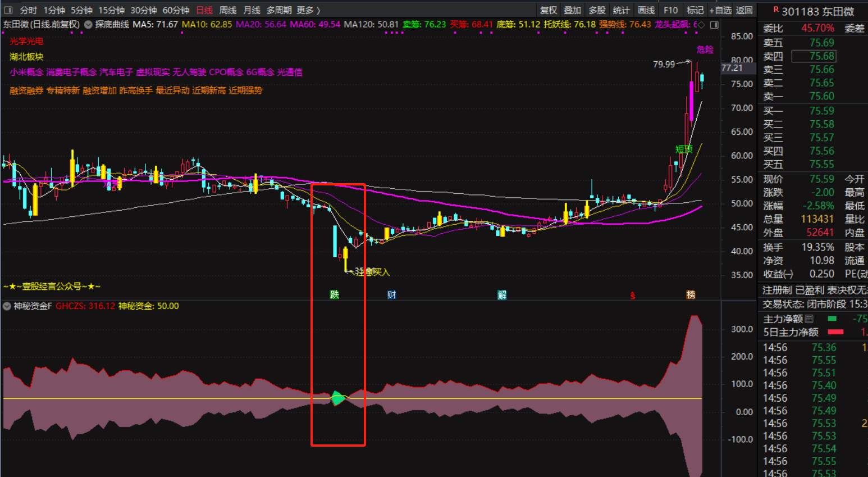This screenshot has width=868, height=477.
Task: Toggle the right panel icon beside indicator bar
Action: pos(714,25)
